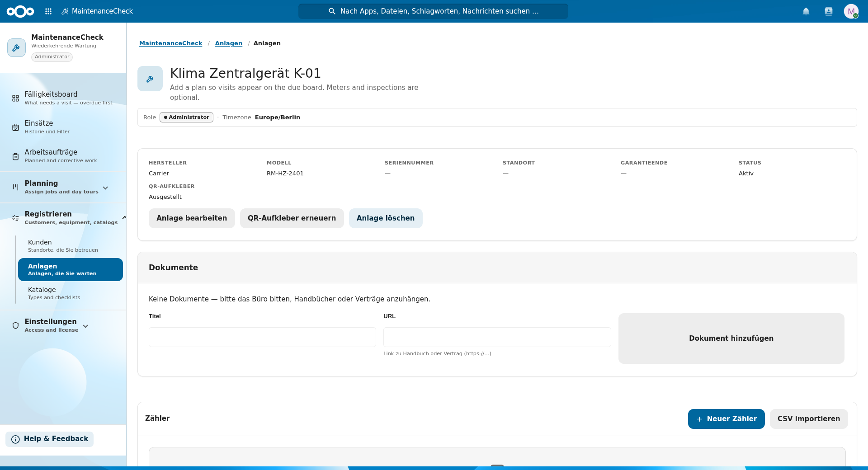Focus the Titel input field
The image size is (868, 470).
[x=262, y=337]
